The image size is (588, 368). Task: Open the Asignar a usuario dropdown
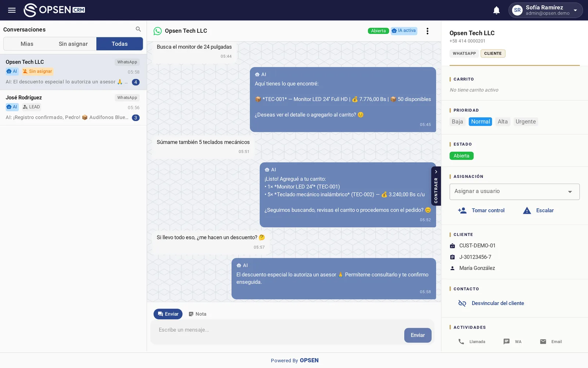coord(514,192)
